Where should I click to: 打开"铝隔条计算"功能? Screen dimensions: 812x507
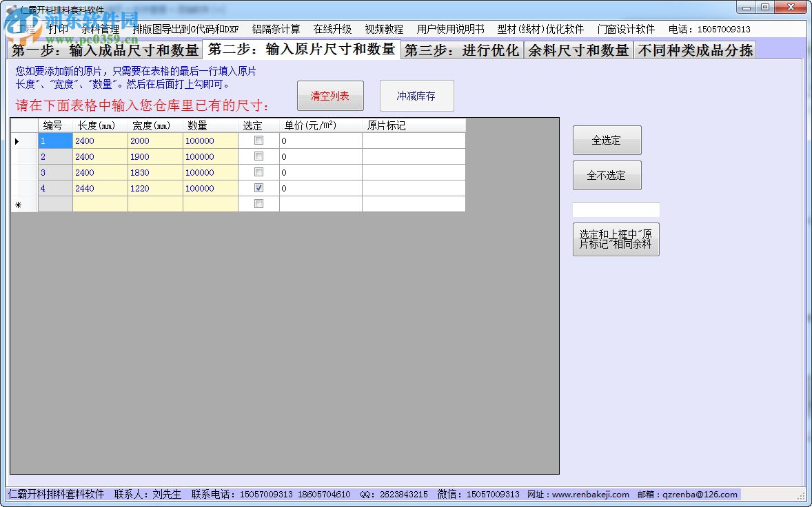277,30
